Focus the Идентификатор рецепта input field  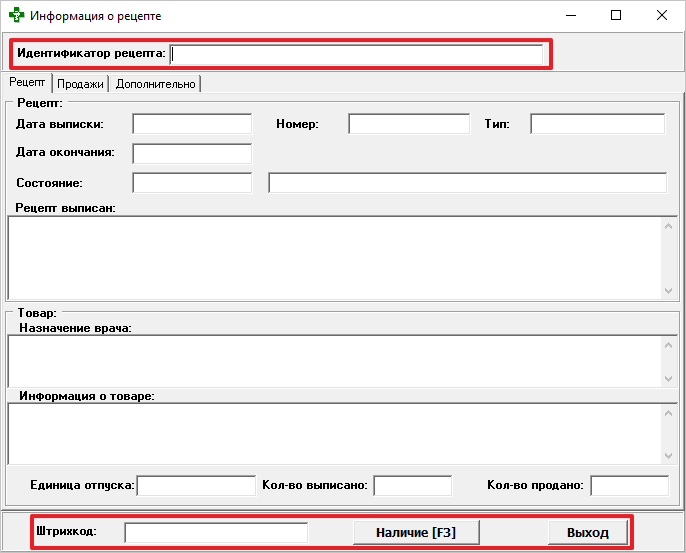click(x=357, y=53)
